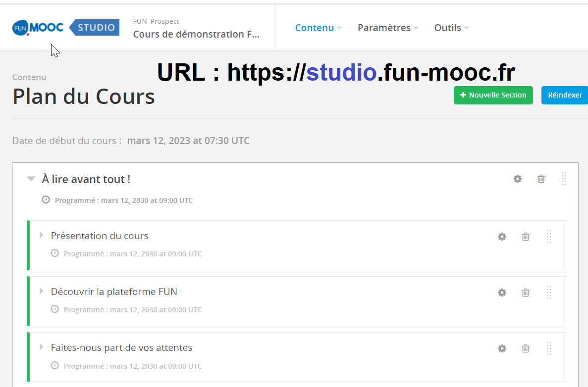Image resolution: width=588 pixels, height=387 pixels.
Task: Click course start date 'mars 12, 2023 at 07:30 UTC'
Action: click(x=188, y=141)
